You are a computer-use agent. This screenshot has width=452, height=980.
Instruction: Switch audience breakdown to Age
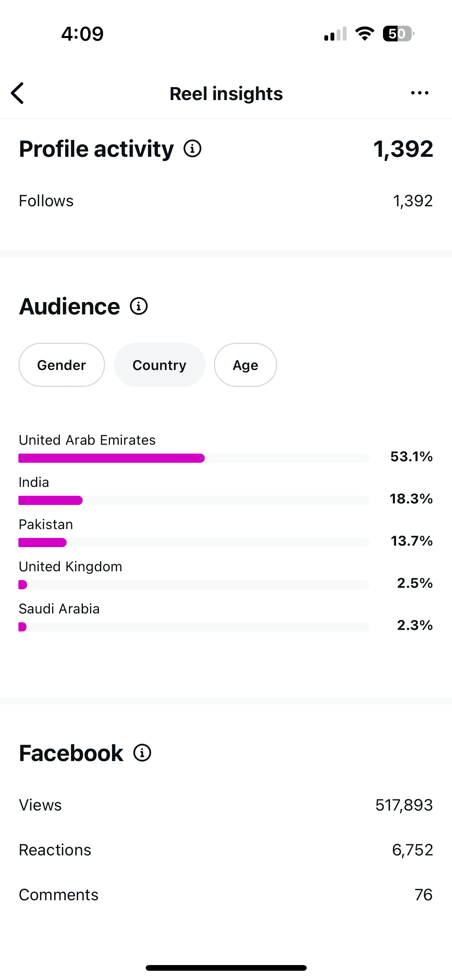(245, 365)
